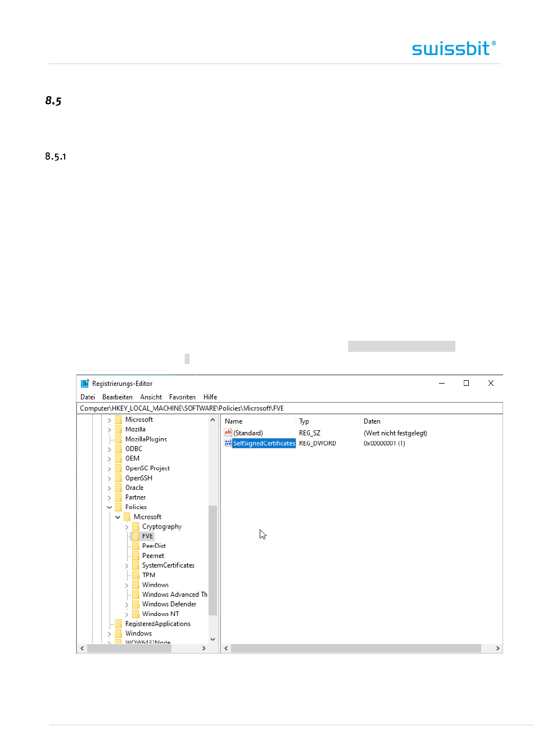Click the Registrierungs-Editor title bar icon

point(85,384)
